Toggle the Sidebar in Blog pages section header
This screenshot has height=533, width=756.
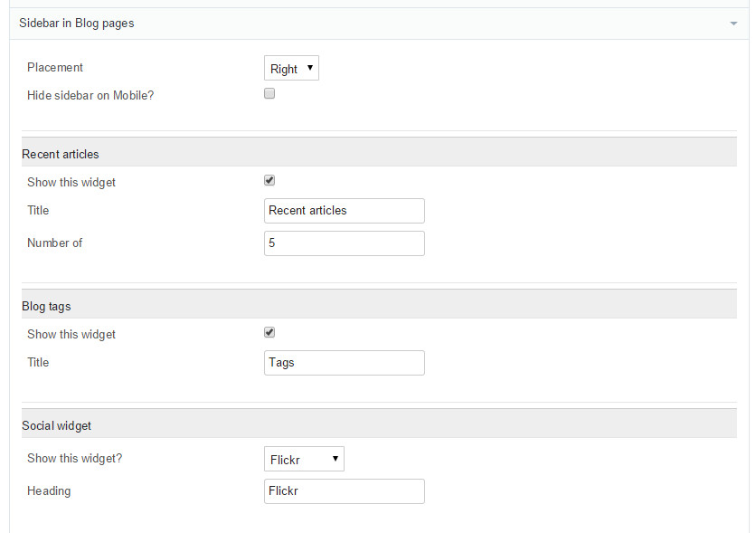point(379,24)
